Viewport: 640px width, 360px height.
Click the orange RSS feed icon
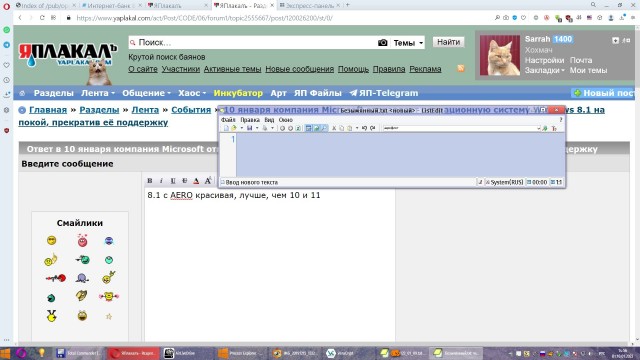tap(461, 69)
